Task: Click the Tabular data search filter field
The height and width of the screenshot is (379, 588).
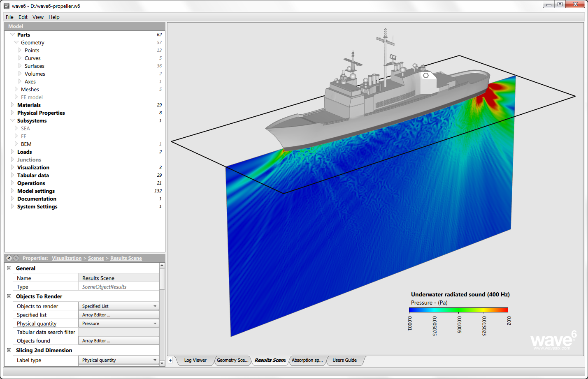Action: pyautogui.click(x=119, y=332)
